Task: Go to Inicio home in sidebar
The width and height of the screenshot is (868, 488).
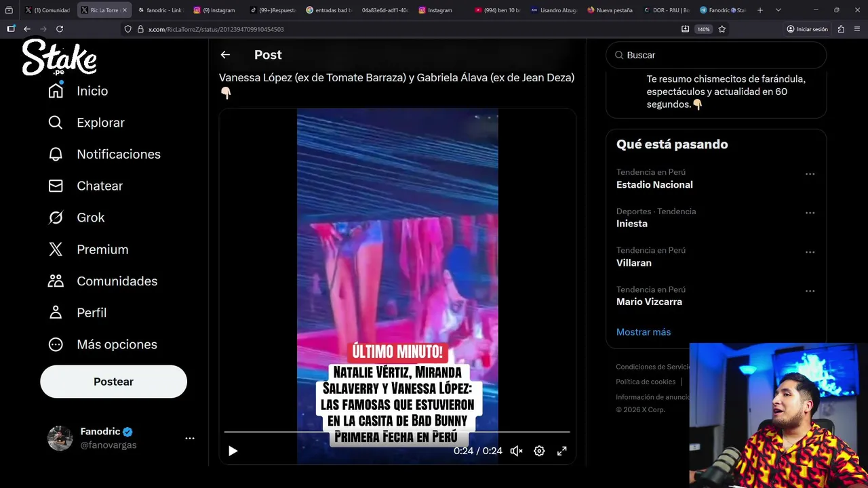Action: click(x=78, y=91)
